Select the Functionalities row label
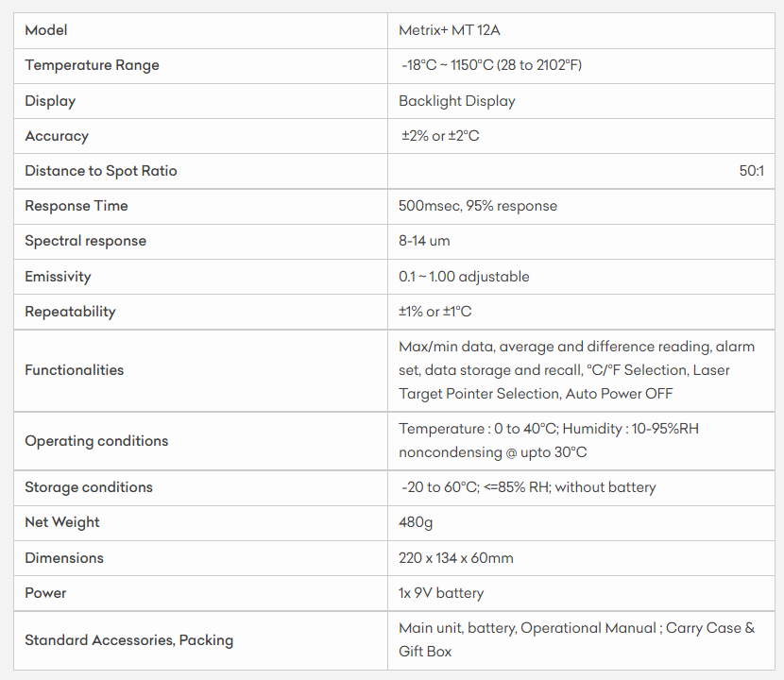Screen dimensions: 784x680 (75, 370)
